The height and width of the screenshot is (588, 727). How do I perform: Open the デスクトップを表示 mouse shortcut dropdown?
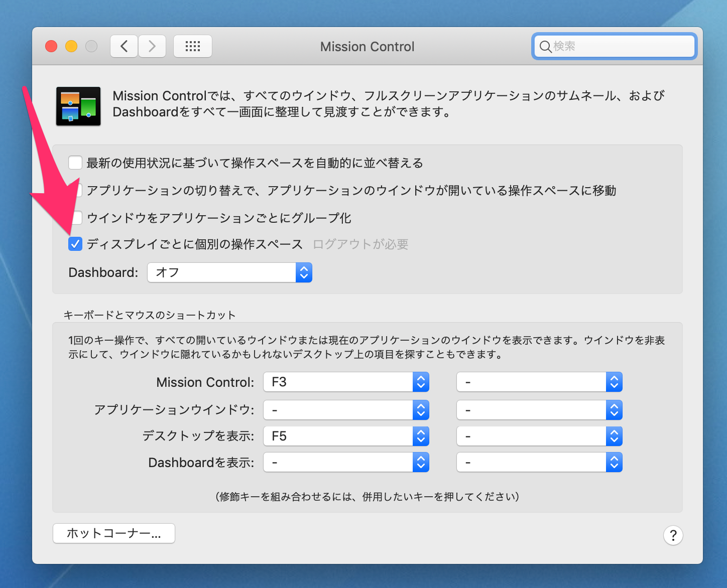click(x=539, y=436)
